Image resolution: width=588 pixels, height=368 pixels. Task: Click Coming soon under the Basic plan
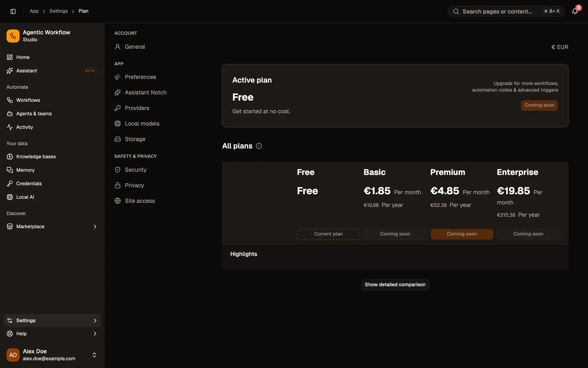(x=395, y=234)
